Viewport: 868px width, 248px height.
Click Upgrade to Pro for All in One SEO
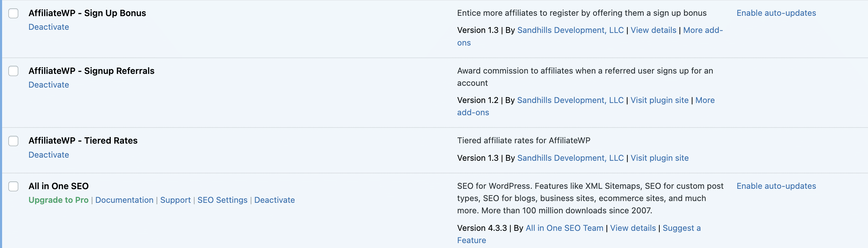(x=59, y=200)
